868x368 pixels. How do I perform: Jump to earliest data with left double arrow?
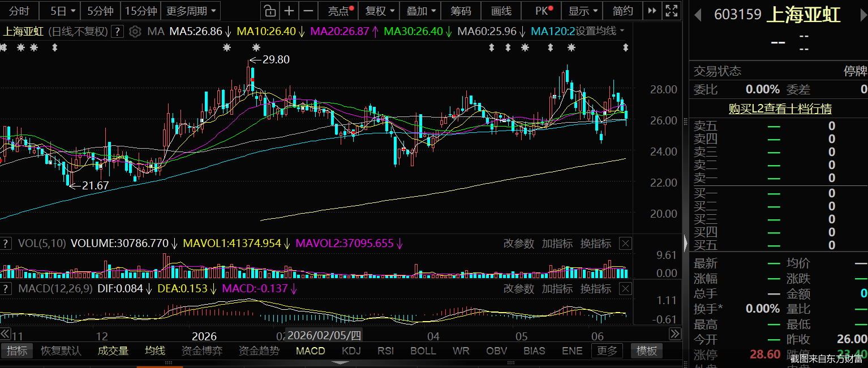(x=5, y=334)
